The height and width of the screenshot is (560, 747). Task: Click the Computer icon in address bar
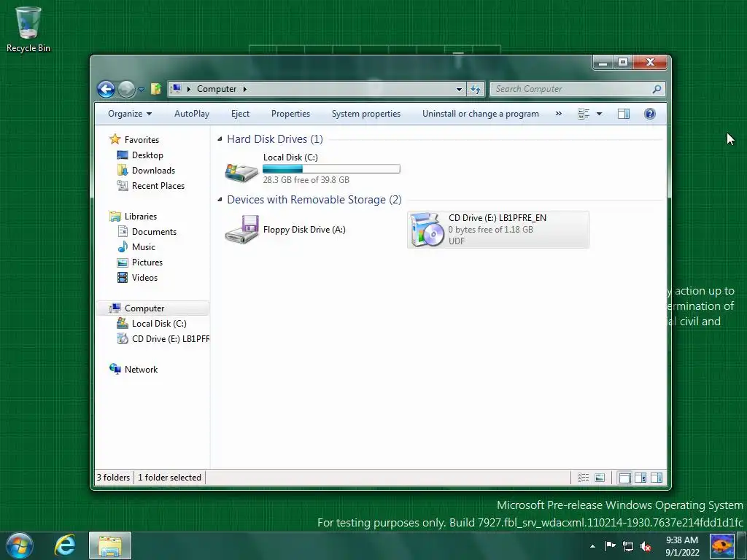click(x=176, y=88)
